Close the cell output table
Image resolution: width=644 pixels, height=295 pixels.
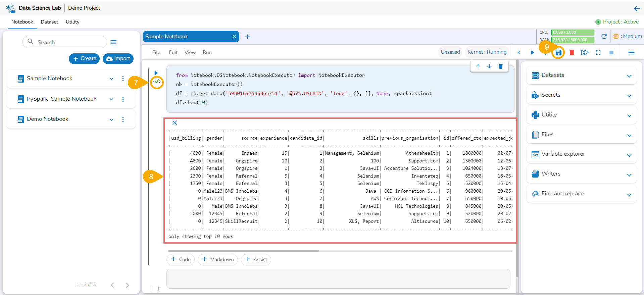(x=175, y=123)
